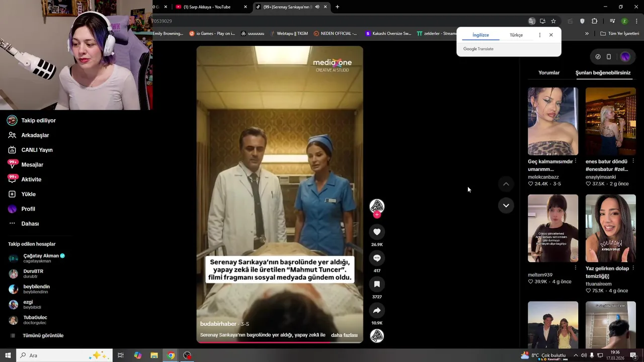Click the TikTok coin icon beside avatar
Viewport: 644px width, 362px height.
pyautogui.click(x=598, y=57)
